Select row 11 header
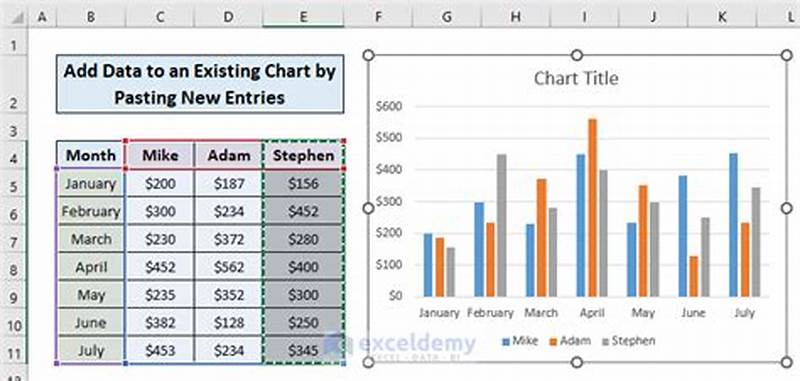Image resolution: width=800 pixels, height=381 pixels. (14, 350)
